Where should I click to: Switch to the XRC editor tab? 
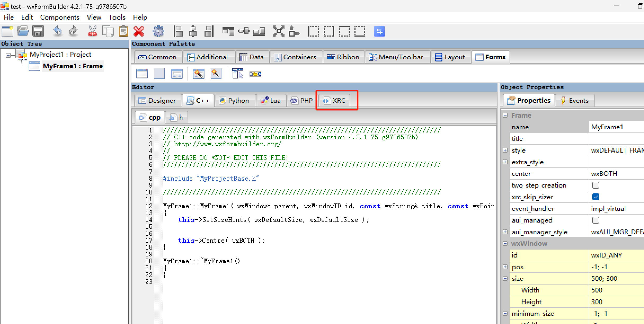tap(335, 100)
